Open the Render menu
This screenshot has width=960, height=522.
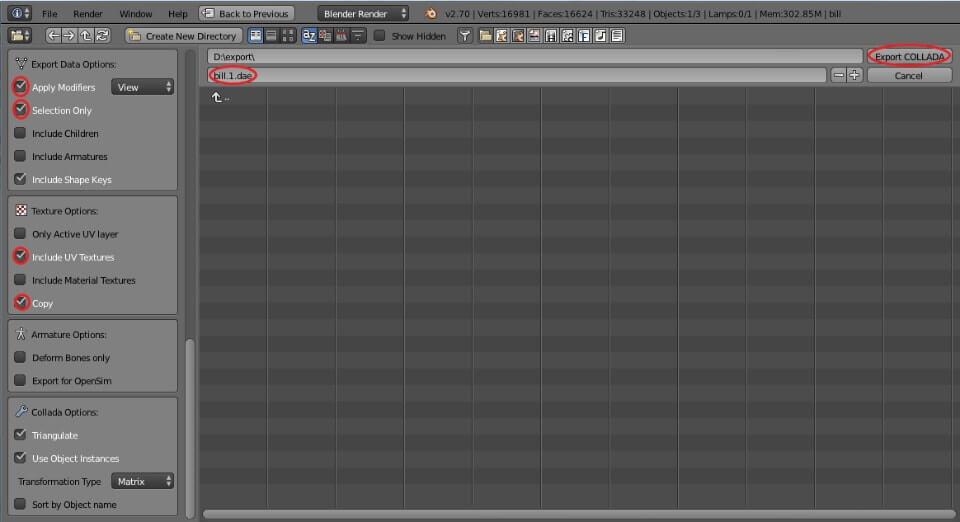(x=88, y=13)
